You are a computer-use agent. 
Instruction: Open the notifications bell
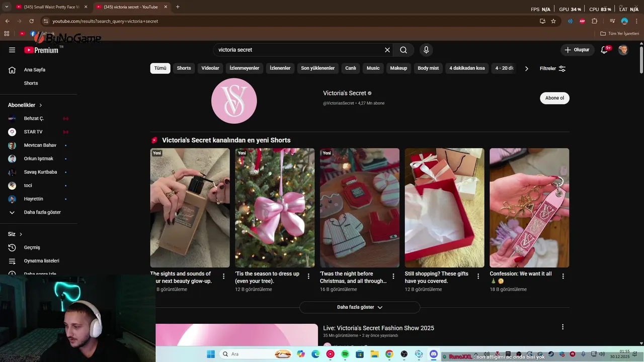coord(604,50)
